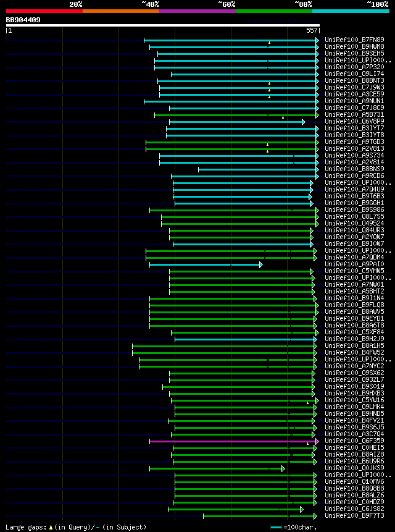Click the white BB904409 query sequence bar
This screenshot has width=395, height=532.
click(x=163, y=25)
